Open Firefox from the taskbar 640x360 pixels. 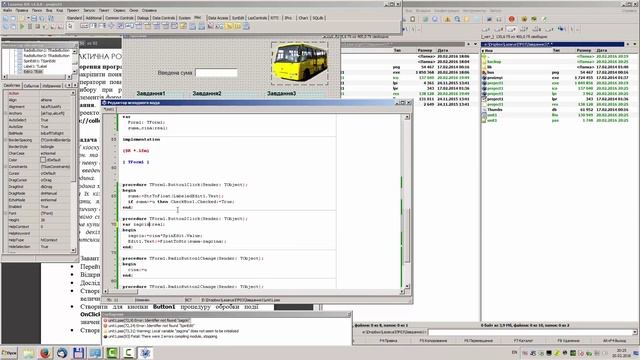[x=45, y=353]
